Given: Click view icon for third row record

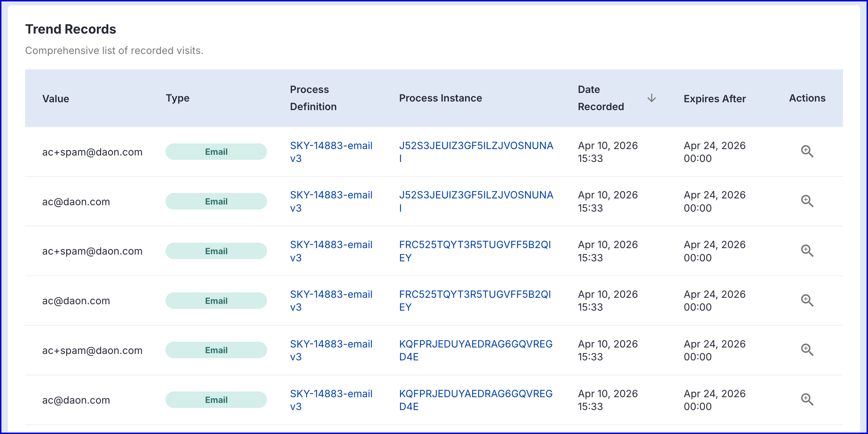Looking at the screenshot, I should point(807,251).
